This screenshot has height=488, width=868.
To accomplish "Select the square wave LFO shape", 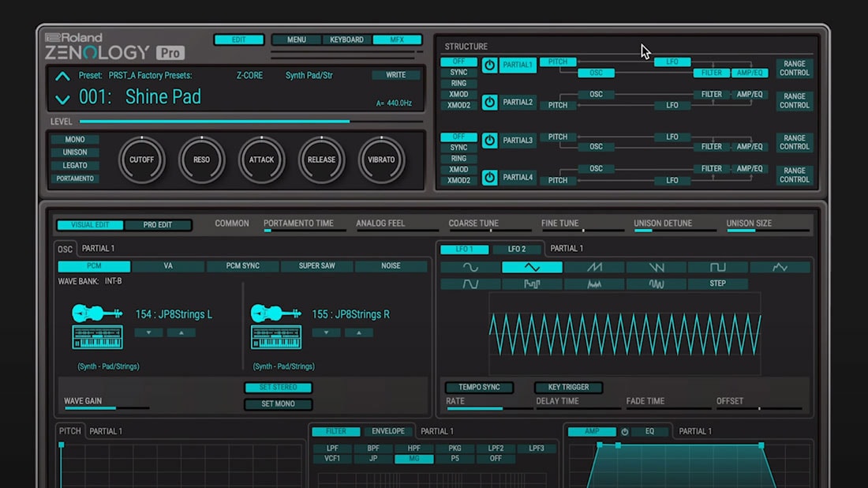I will click(717, 268).
